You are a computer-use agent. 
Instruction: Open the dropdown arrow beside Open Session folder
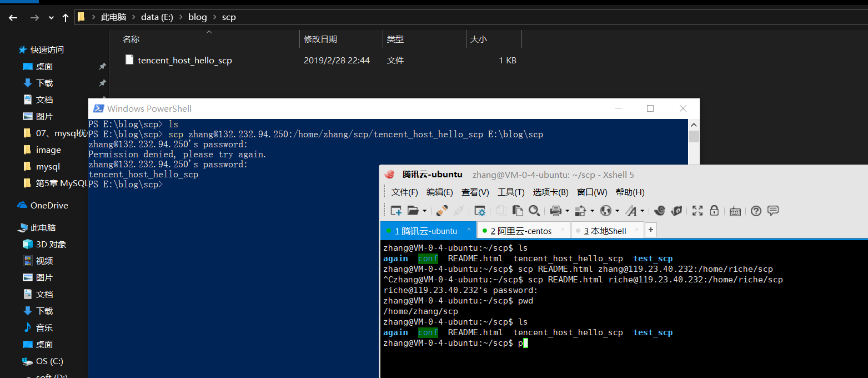click(x=425, y=211)
